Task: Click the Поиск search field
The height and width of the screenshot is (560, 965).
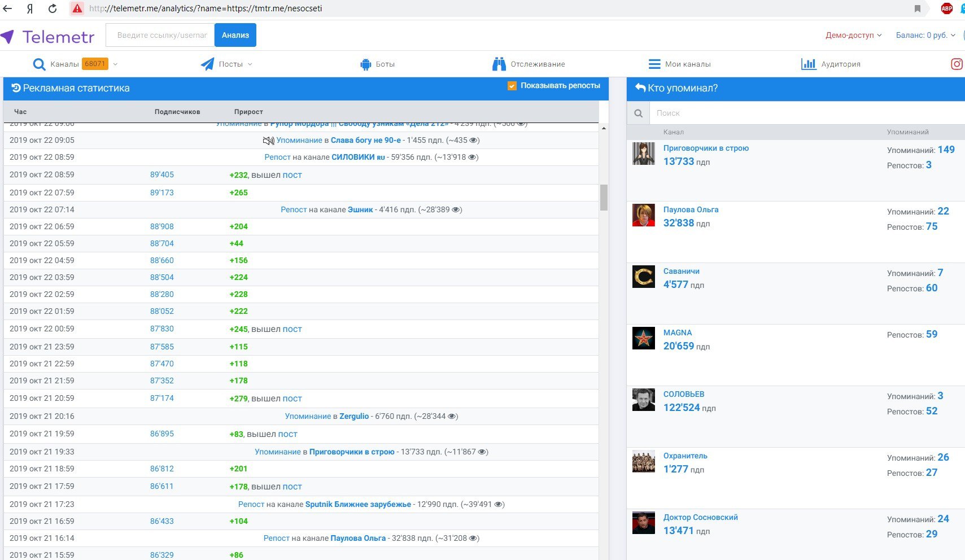Action: pyautogui.click(x=807, y=113)
